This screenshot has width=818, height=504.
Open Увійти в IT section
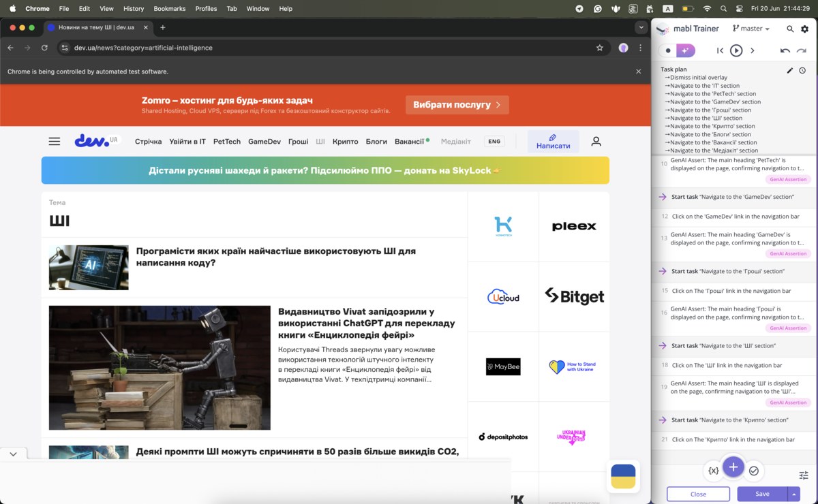pos(187,142)
